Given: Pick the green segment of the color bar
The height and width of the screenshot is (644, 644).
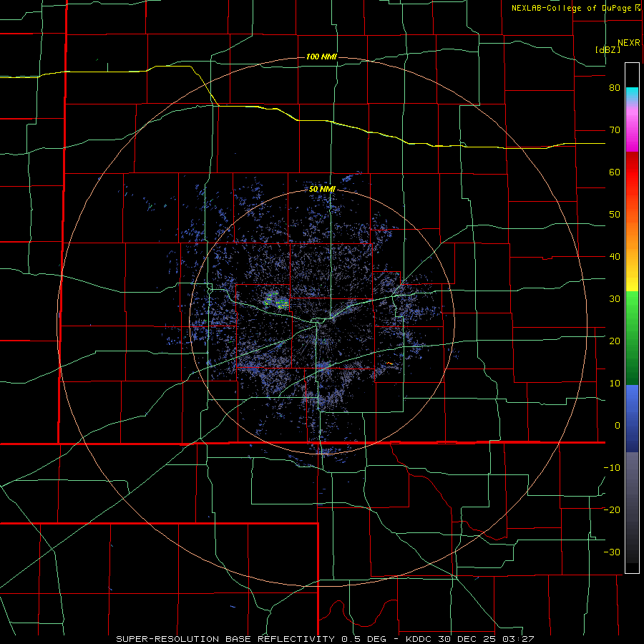Looking at the screenshot, I should (632, 338).
